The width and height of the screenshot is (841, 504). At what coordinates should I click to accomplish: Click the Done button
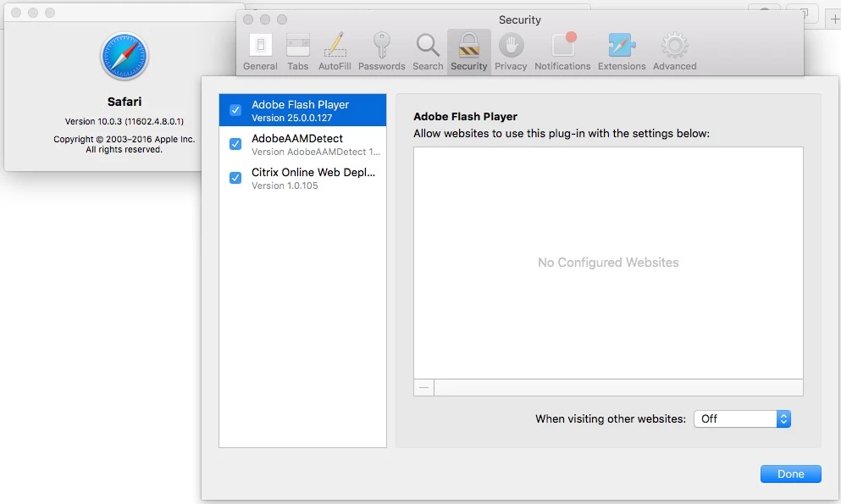(790, 474)
